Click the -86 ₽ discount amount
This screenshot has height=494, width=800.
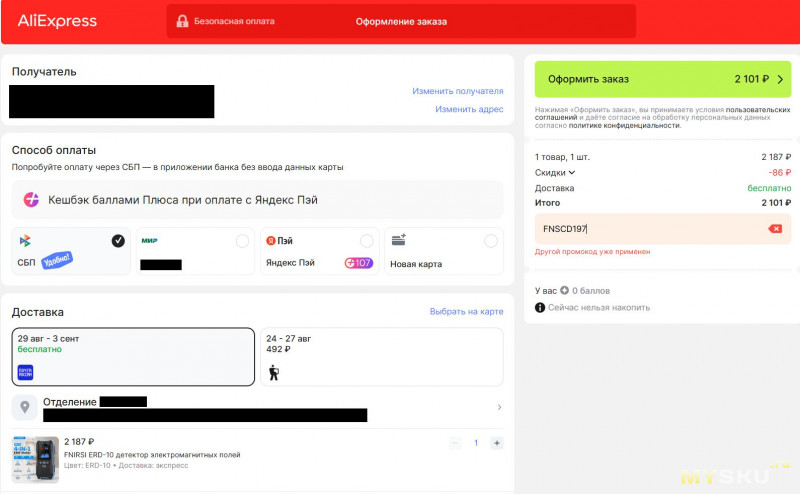tap(780, 172)
